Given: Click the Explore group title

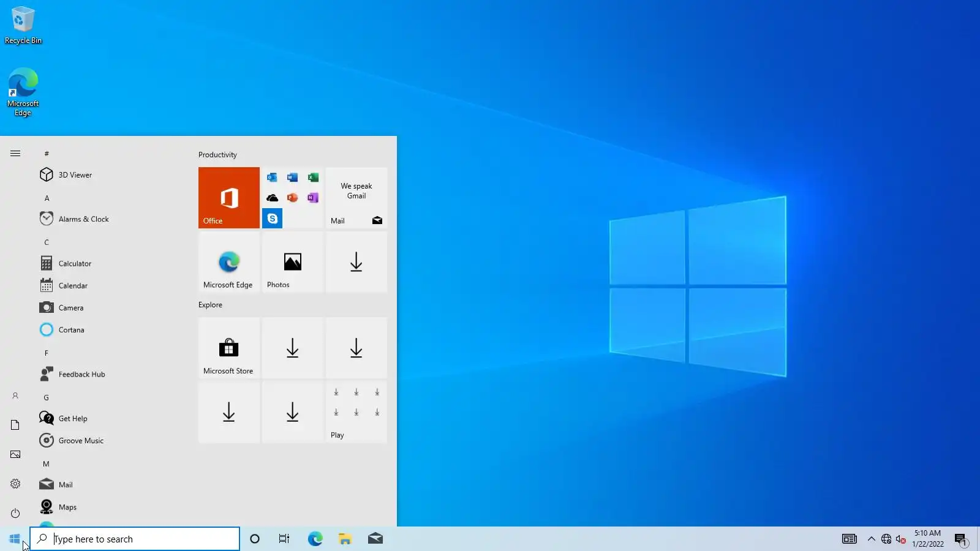Looking at the screenshot, I should (x=210, y=305).
